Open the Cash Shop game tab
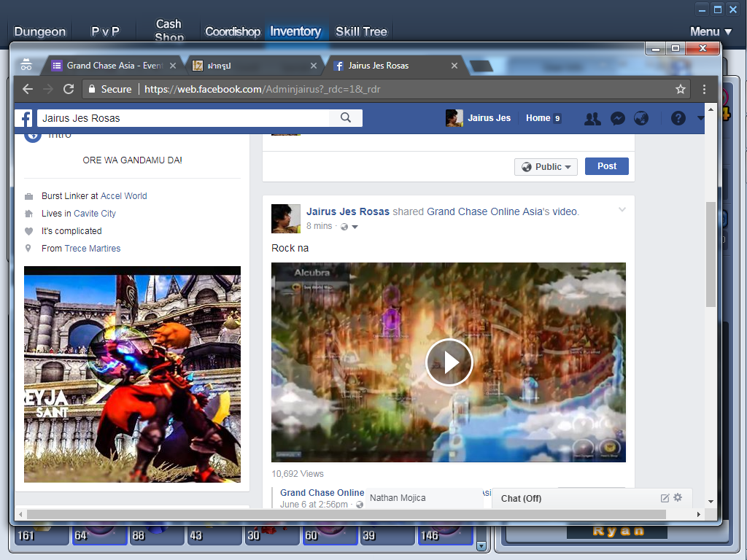The image size is (747, 560). 169,30
